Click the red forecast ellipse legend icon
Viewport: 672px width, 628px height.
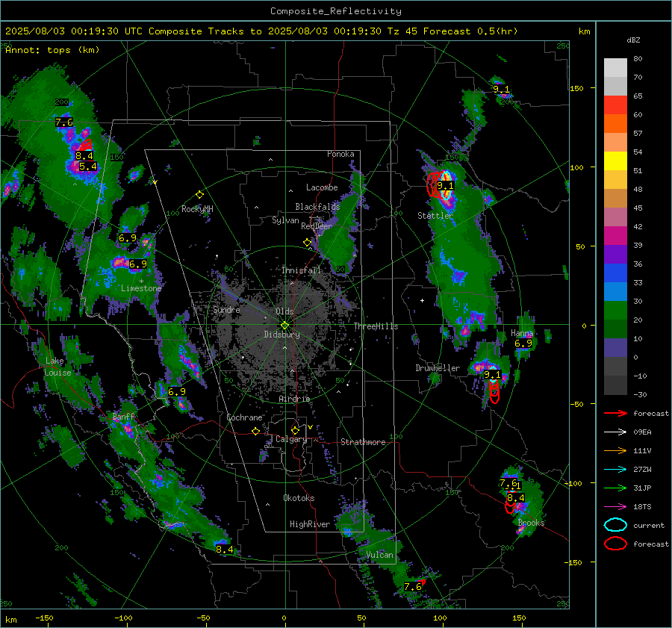[615, 544]
